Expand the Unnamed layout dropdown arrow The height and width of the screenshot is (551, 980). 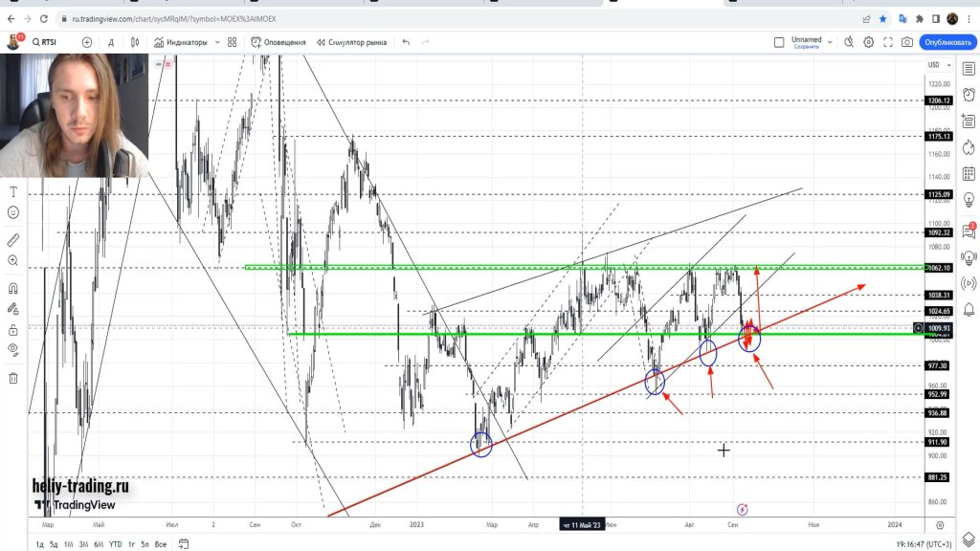(830, 42)
